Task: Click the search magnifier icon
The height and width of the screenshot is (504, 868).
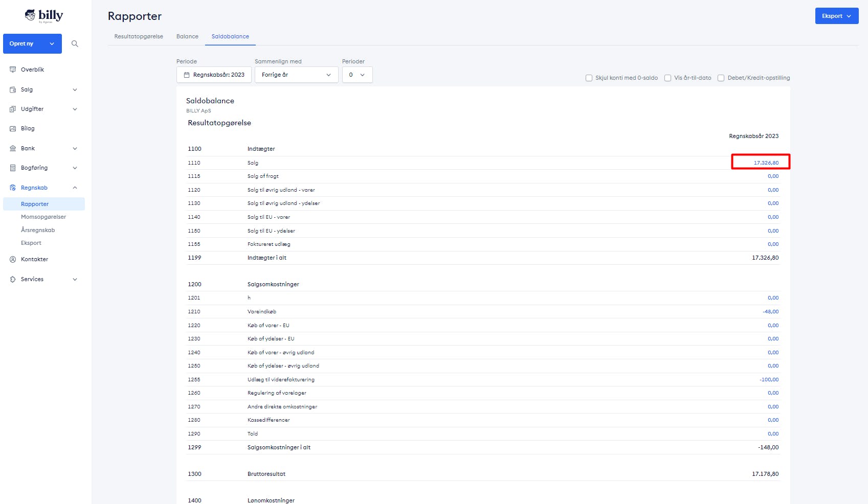Action: pos(75,44)
